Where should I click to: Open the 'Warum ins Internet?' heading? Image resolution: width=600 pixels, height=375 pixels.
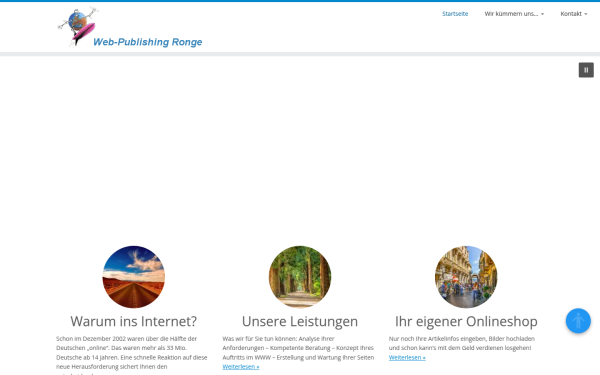134,321
